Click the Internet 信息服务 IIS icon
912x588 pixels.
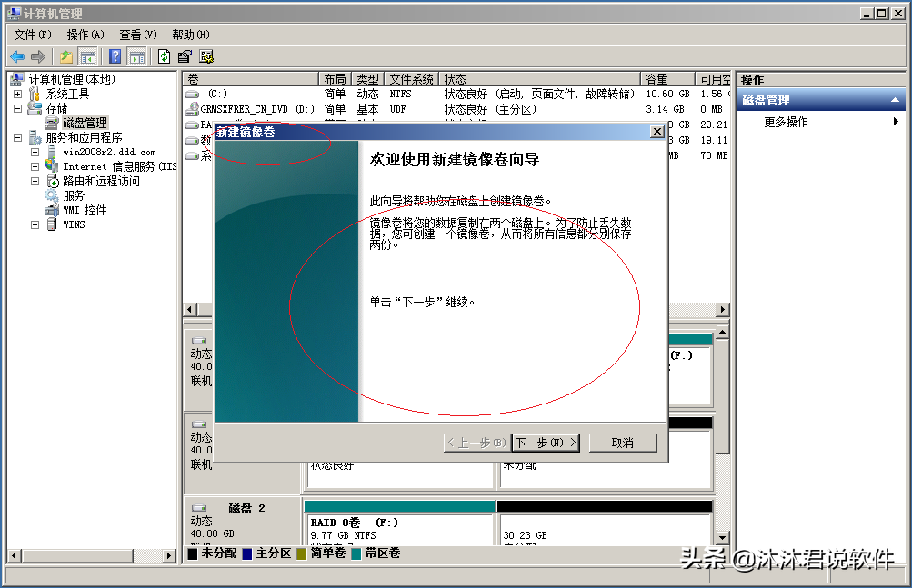(52, 166)
